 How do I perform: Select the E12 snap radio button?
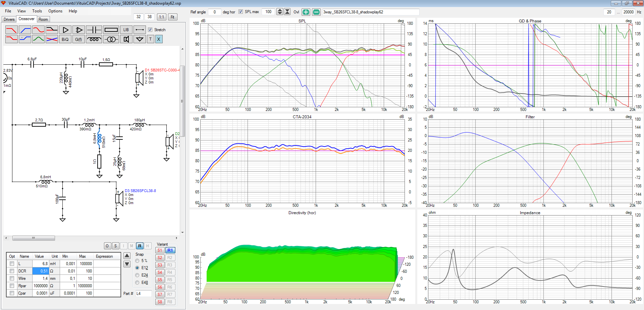tap(137, 268)
